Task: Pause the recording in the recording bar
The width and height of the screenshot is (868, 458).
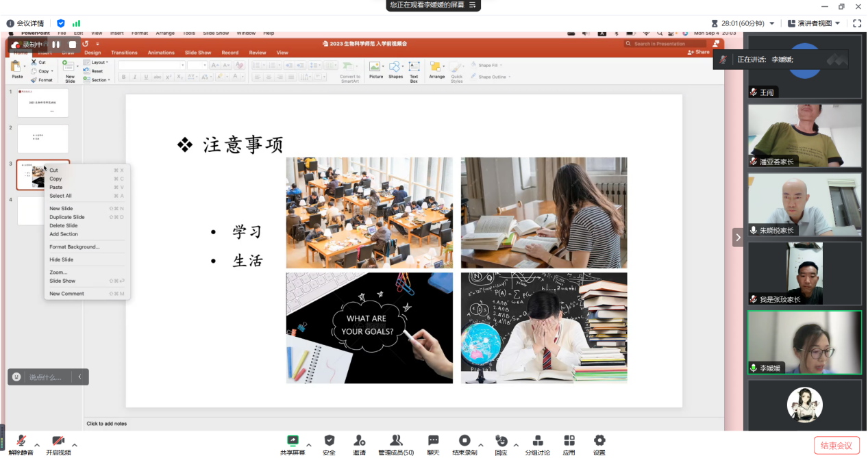Action: [x=56, y=44]
